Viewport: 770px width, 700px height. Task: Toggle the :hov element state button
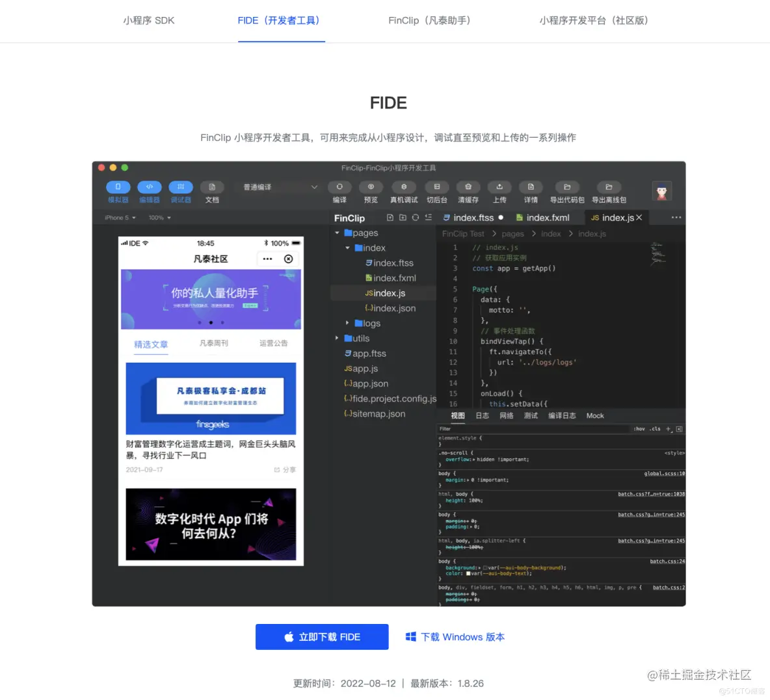pos(639,429)
